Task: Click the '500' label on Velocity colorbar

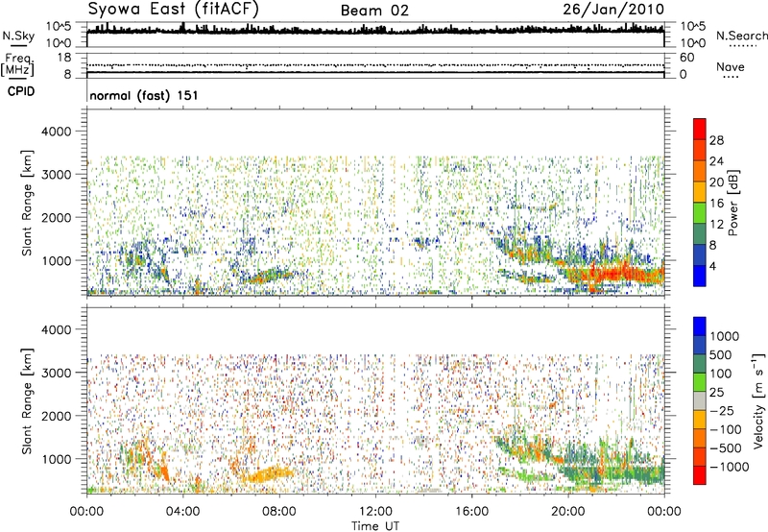Action: coord(721,355)
